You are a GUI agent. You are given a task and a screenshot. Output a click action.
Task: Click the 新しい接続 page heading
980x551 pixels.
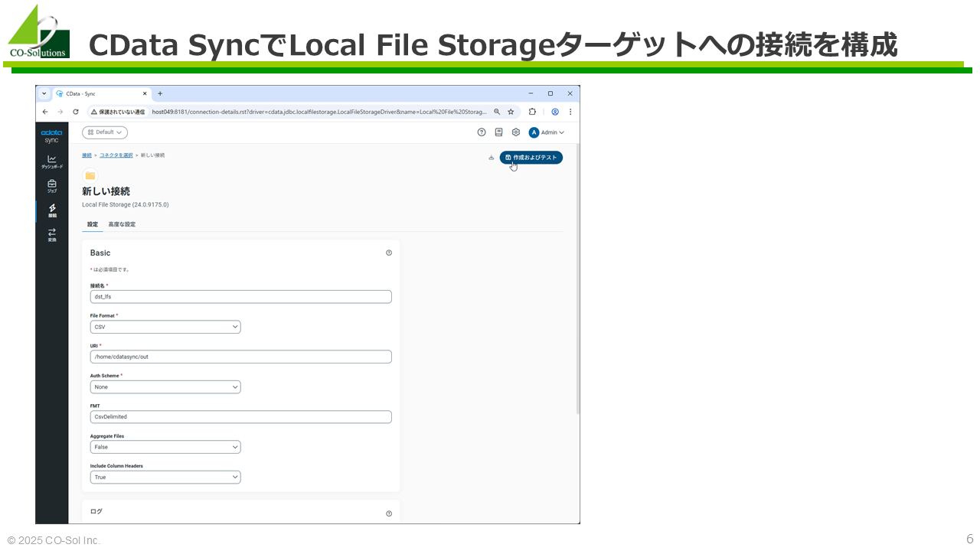(106, 191)
